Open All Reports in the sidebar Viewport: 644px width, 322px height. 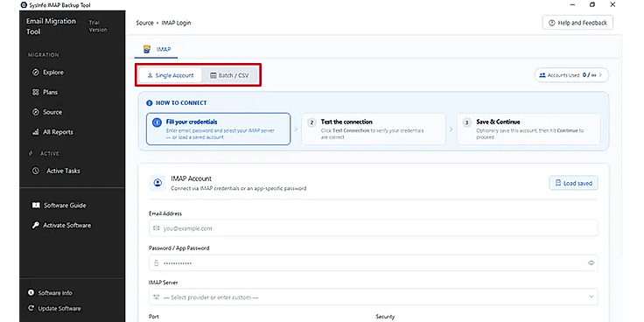52,132
